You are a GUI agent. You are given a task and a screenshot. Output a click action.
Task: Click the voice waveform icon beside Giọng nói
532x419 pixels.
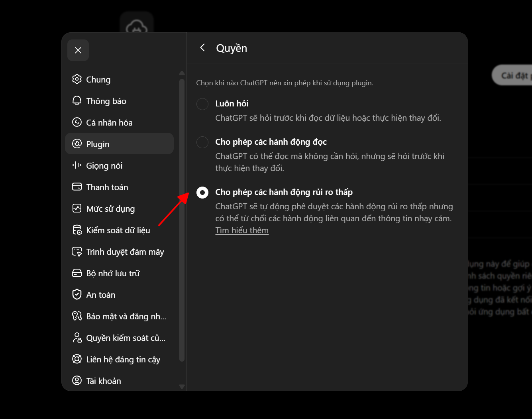(77, 165)
